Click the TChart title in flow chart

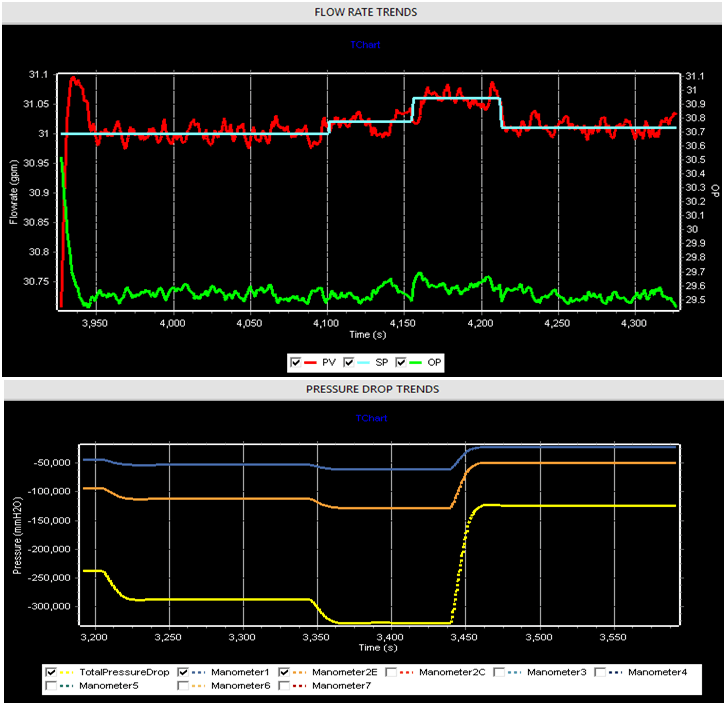[x=364, y=45]
